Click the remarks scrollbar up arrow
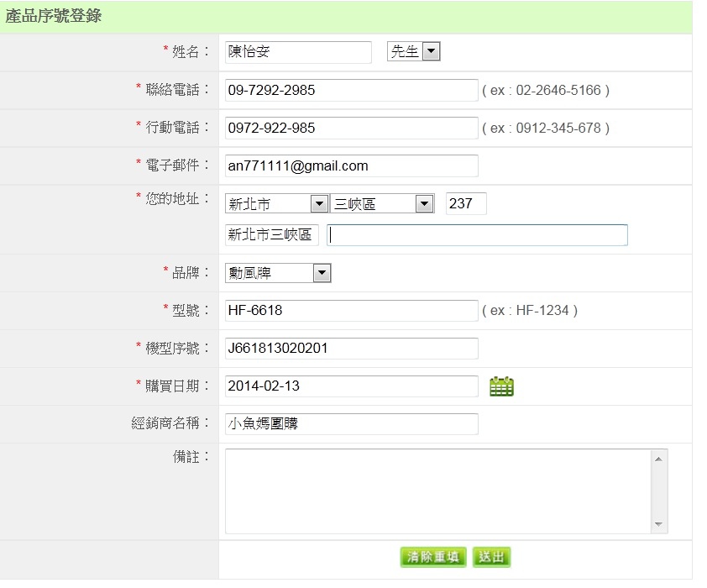 (658, 459)
